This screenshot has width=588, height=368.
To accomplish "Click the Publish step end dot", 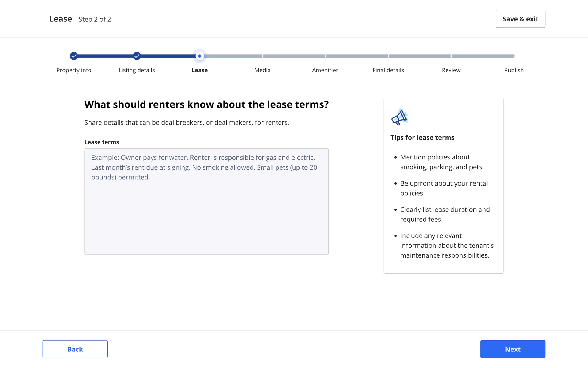I will tap(514, 56).
